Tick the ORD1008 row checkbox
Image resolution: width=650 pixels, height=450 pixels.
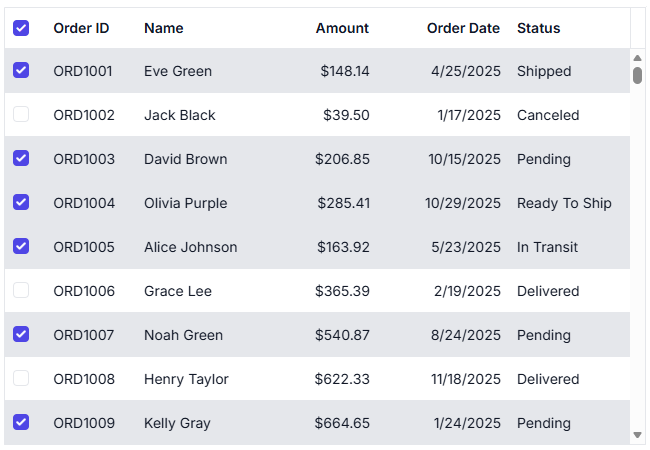click(x=21, y=379)
